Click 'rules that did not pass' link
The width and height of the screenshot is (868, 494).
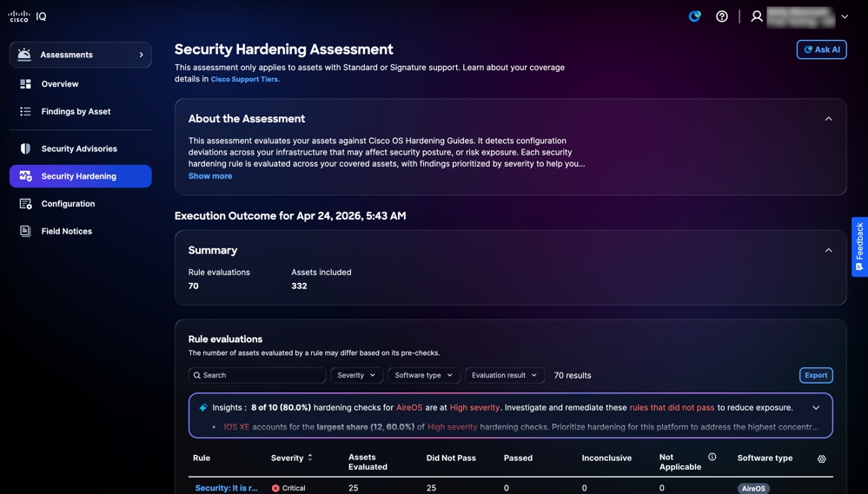(x=672, y=408)
